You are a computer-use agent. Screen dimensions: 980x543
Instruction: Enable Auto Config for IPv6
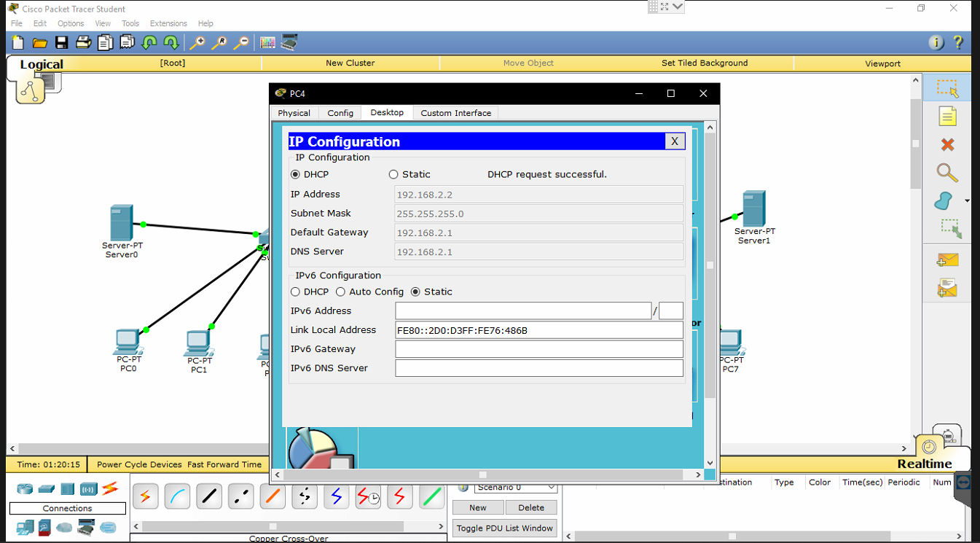(x=340, y=292)
